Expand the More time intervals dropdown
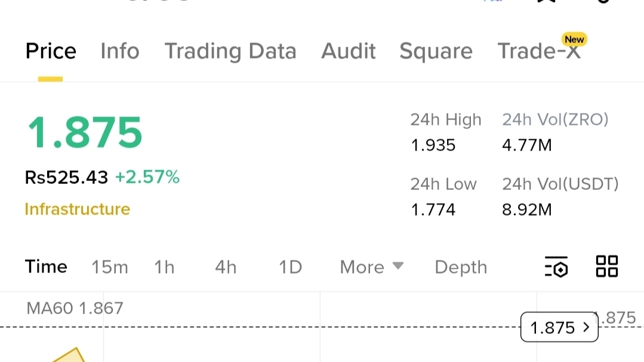This screenshot has height=362, width=644. (x=371, y=267)
